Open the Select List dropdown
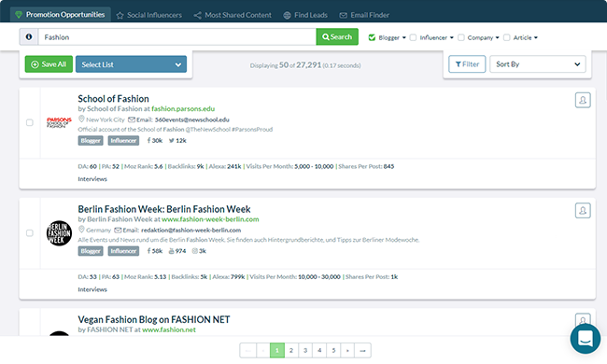The width and height of the screenshot is (607, 364). [132, 64]
